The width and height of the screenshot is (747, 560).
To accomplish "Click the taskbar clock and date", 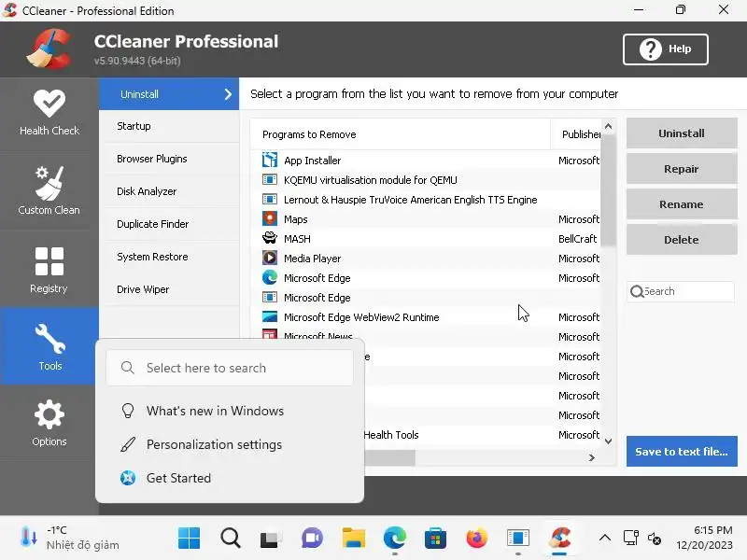I will pyautogui.click(x=705, y=538).
